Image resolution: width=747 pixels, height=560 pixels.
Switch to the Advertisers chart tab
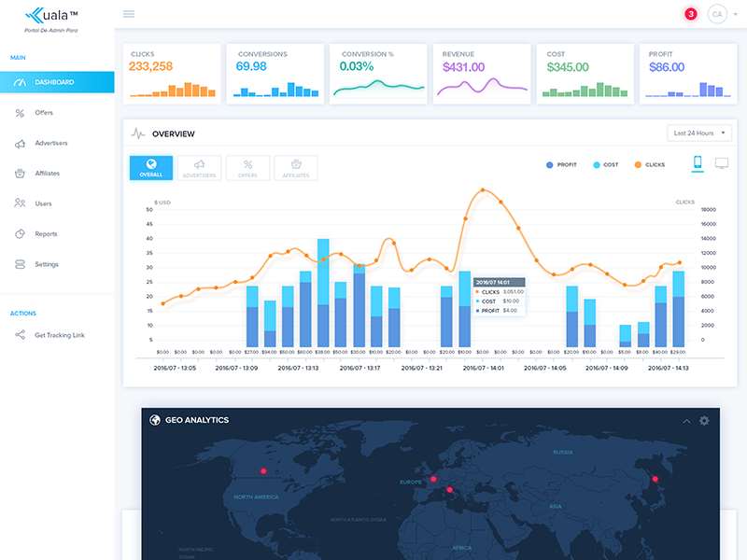pyautogui.click(x=200, y=167)
